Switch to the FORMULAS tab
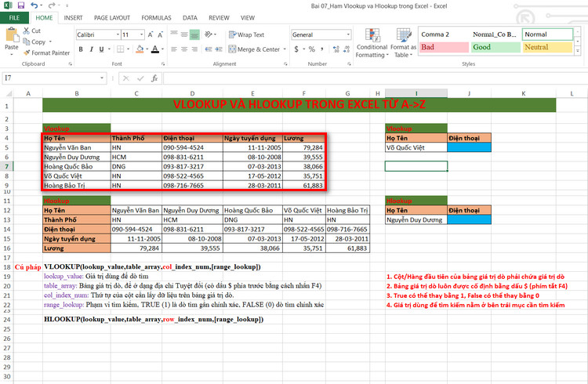This screenshot has width=588, height=384. [156, 17]
